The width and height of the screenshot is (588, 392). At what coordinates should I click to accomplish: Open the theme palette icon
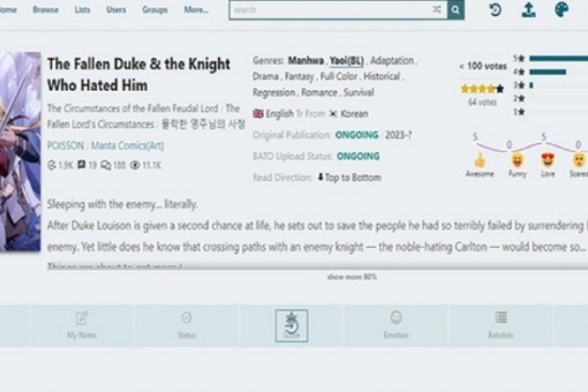(561, 9)
